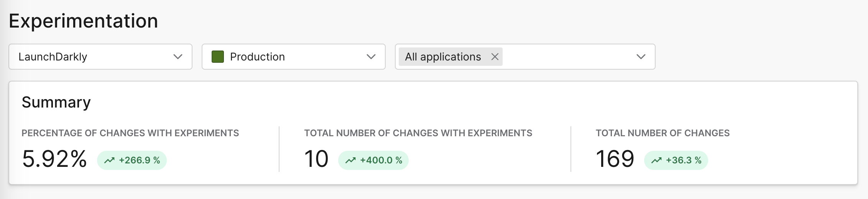Image resolution: width=868 pixels, height=199 pixels.
Task: Click the Total Number of Changes label
Action: [x=663, y=133]
